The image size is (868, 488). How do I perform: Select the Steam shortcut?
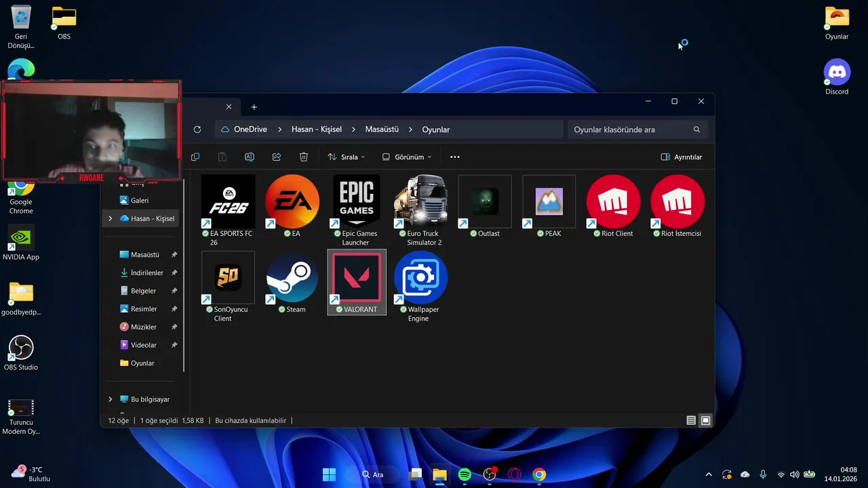292,282
